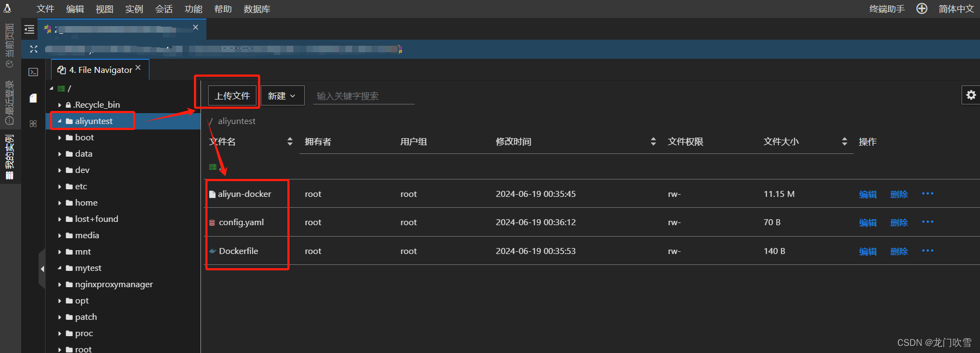Close the File Navigator tab
Screen dimensions: 980x353
(138, 67)
